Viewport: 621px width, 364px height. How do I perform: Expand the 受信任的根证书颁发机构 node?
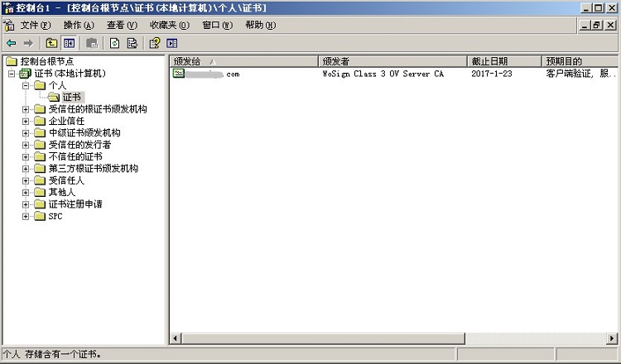(x=26, y=109)
